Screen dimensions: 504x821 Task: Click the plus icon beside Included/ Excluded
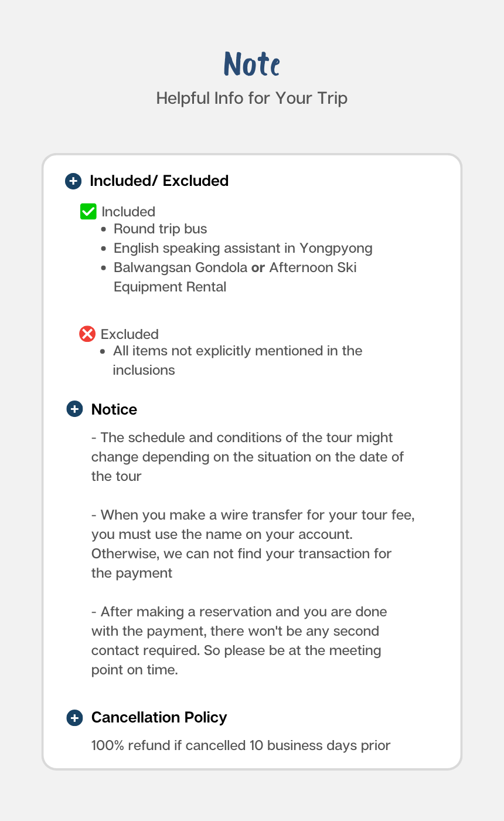pyautogui.click(x=73, y=181)
